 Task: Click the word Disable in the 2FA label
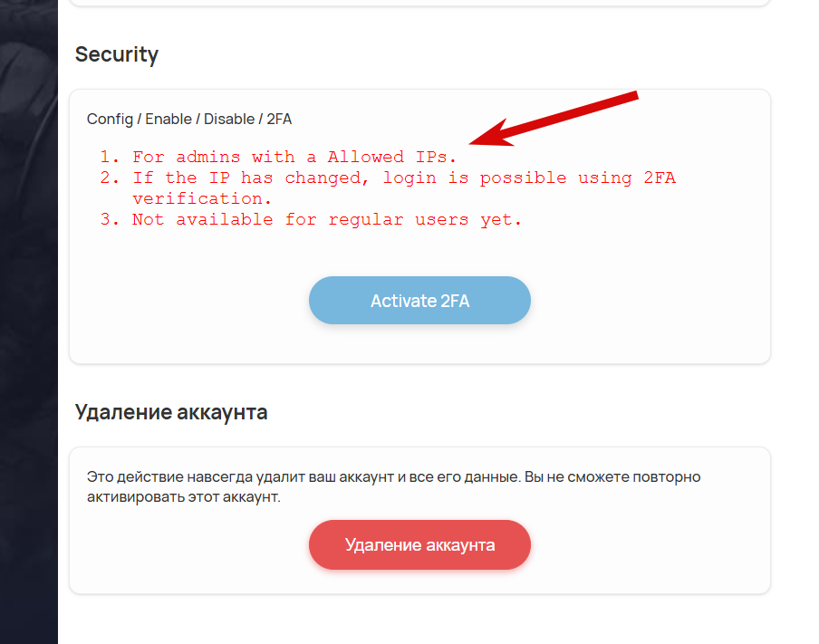click(229, 119)
